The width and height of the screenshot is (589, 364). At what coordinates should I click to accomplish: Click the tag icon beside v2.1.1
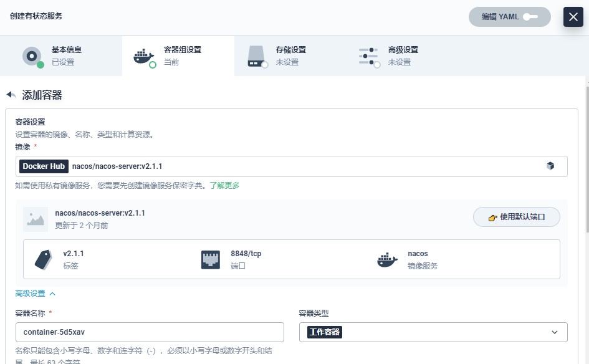(44, 259)
